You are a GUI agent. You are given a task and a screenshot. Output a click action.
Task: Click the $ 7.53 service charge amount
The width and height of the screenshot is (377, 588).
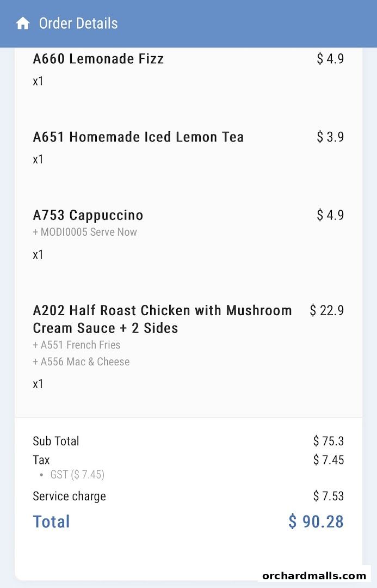tap(329, 496)
